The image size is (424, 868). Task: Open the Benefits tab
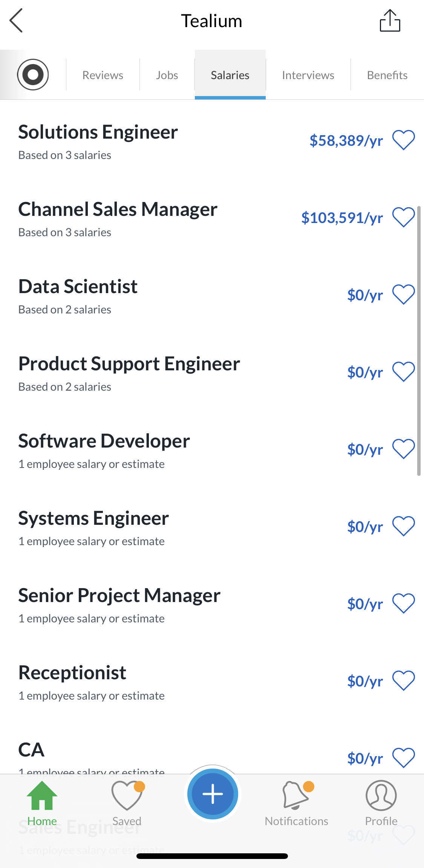point(387,75)
